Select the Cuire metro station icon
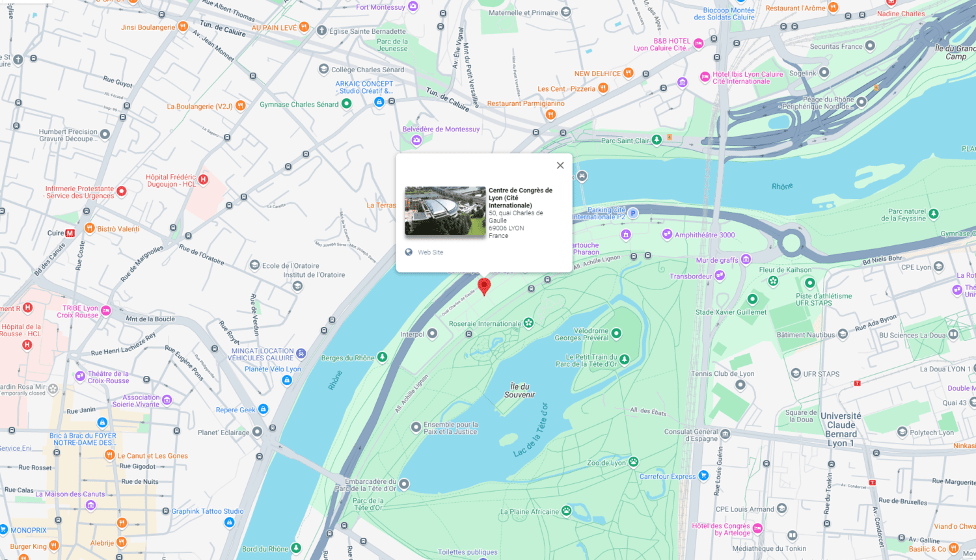976x560 pixels. (x=70, y=233)
